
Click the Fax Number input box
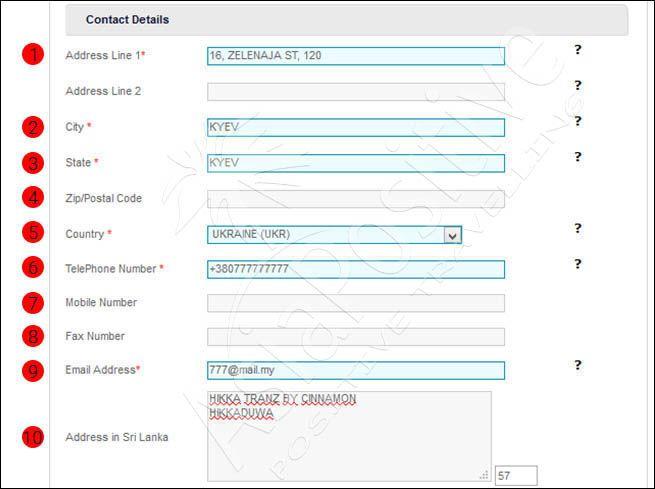point(355,337)
